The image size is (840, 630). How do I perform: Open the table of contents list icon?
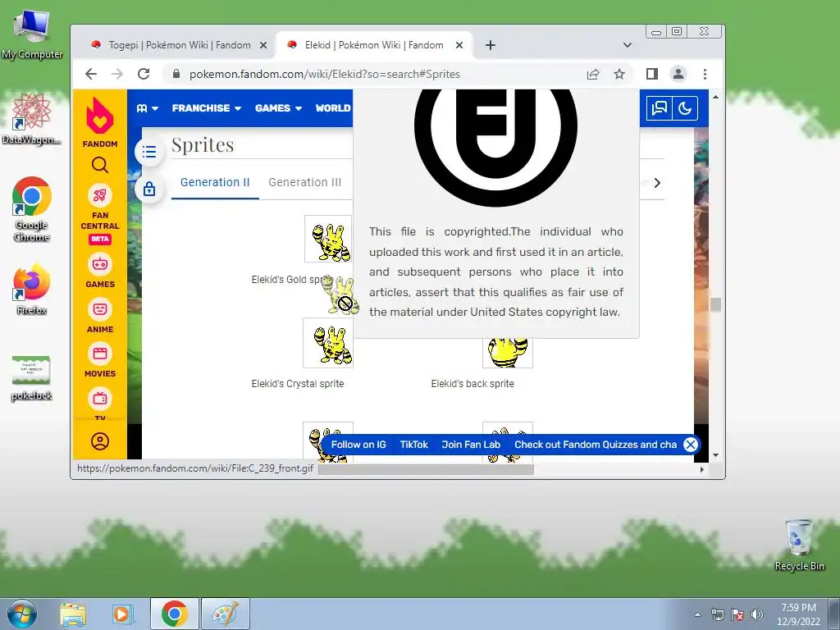click(149, 152)
